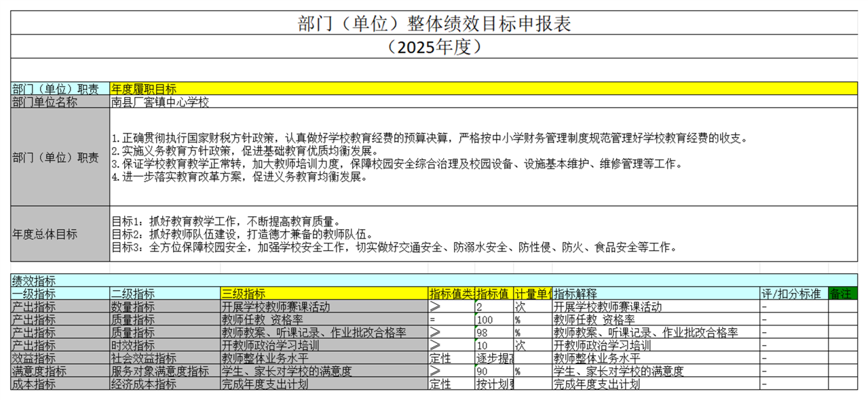Select 教师任教 资格率 under 指标解释

click(656, 319)
